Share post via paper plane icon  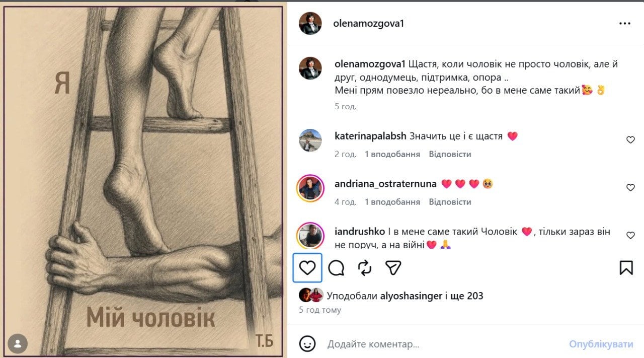pyautogui.click(x=393, y=268)
